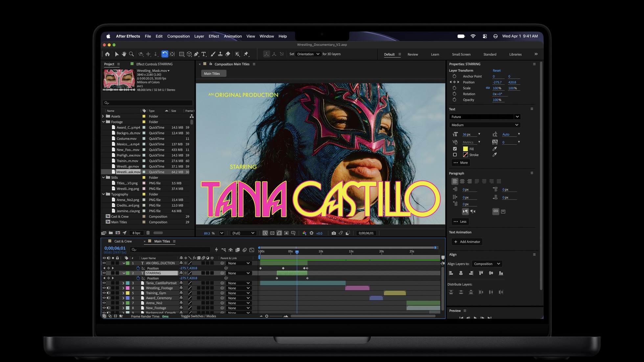Select the Brush tool
This screenshot has height=362, width=644.
[x=213, y=54]
